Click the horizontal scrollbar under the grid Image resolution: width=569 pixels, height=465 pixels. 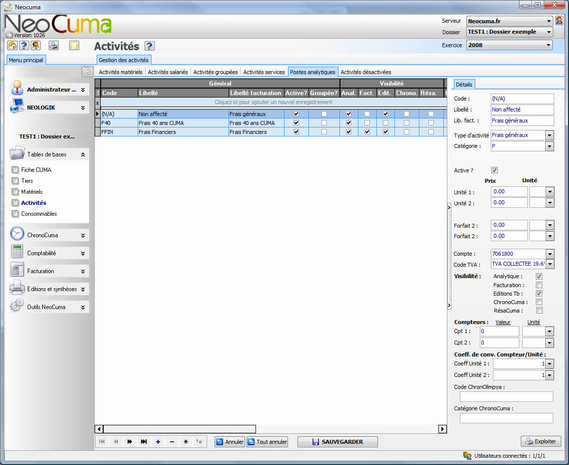point(270,429)
